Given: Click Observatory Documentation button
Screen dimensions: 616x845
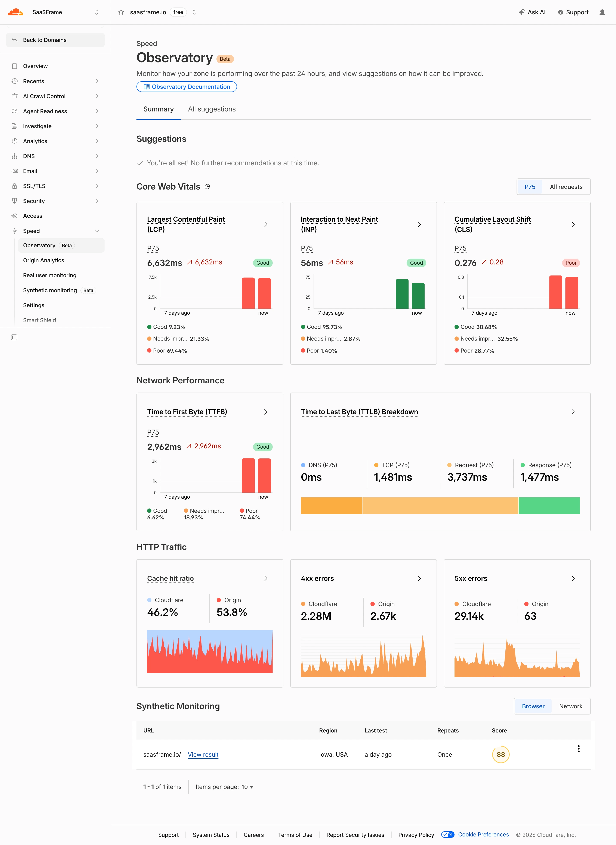Looking at the screenshot, I should point(187,86).
